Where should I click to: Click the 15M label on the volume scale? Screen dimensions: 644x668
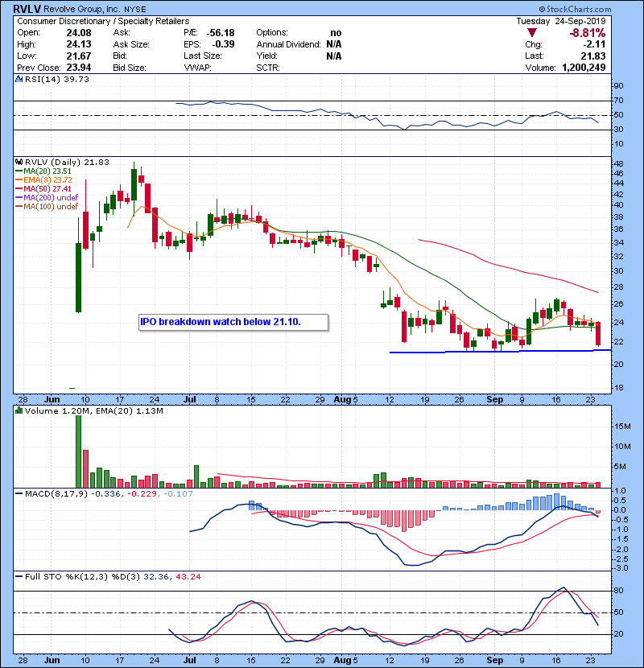pyautogui.click(x=623, y=427)
